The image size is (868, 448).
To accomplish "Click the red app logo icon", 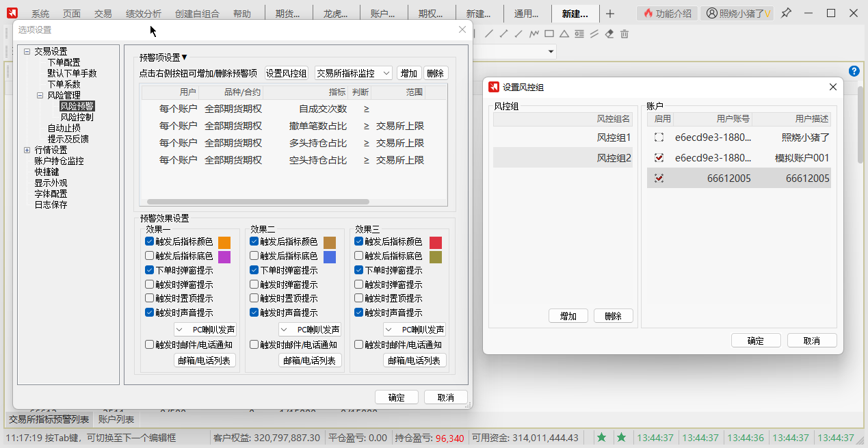I will click(x=12, y=13).
